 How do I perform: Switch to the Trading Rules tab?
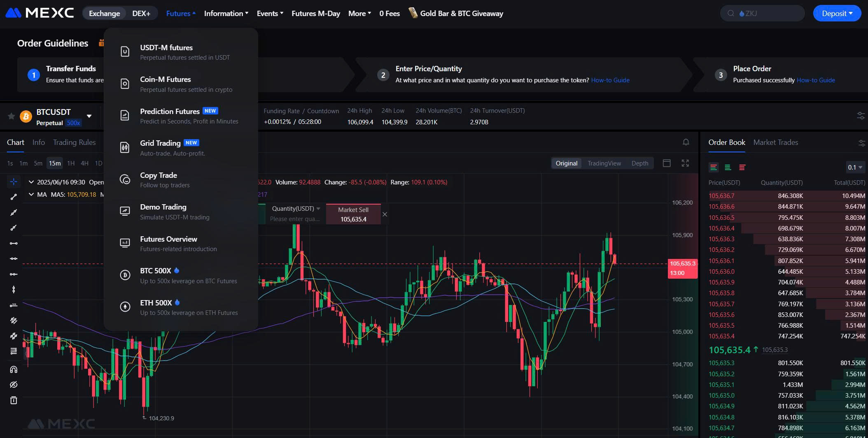pos(74,142)
